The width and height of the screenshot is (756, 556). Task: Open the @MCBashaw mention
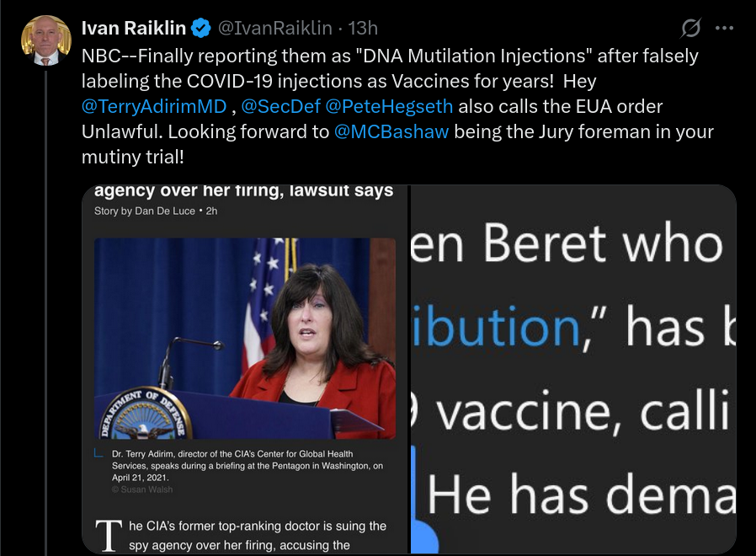(391, 131)
